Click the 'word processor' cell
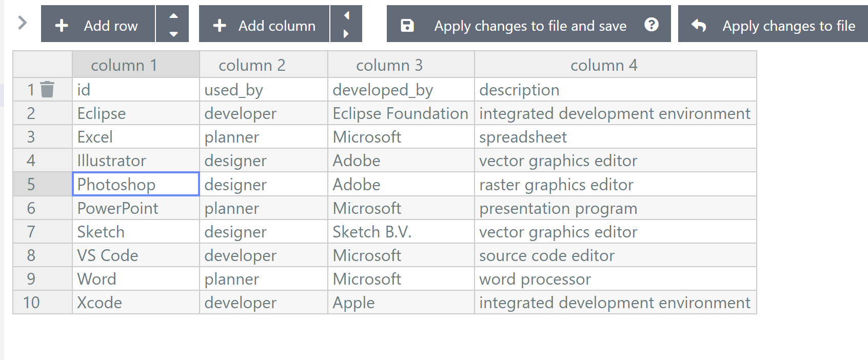This screenshot has height=360, width=868. [616, 279]
